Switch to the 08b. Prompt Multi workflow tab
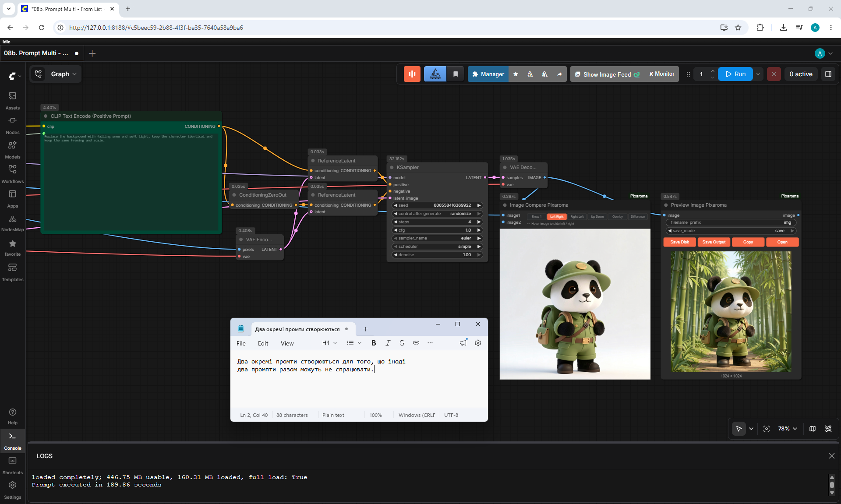Viewport: 841px width, 504px height. (42, 53)
